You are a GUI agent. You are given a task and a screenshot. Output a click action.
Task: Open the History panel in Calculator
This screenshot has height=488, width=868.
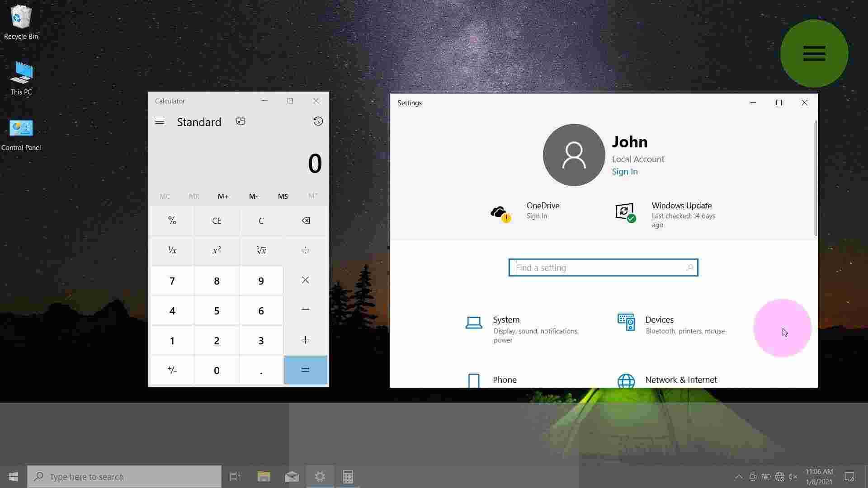318,121
